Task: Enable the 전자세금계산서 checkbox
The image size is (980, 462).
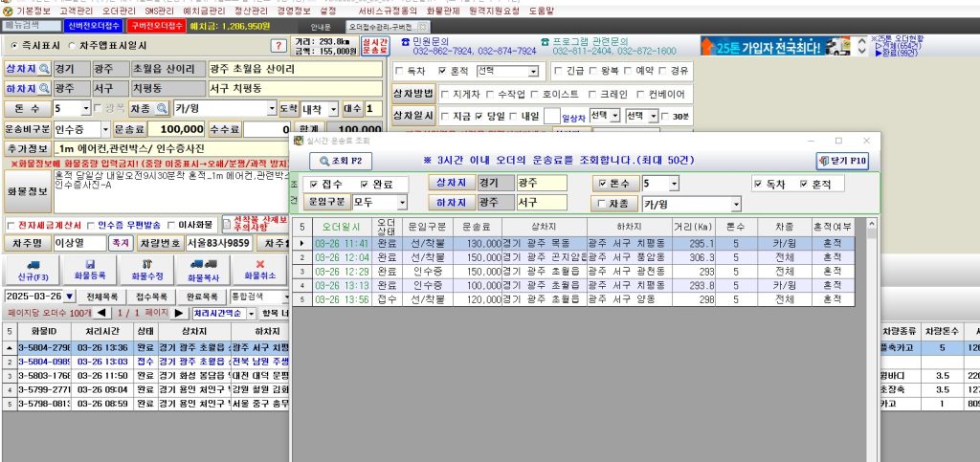Action: tap(11, 225)
